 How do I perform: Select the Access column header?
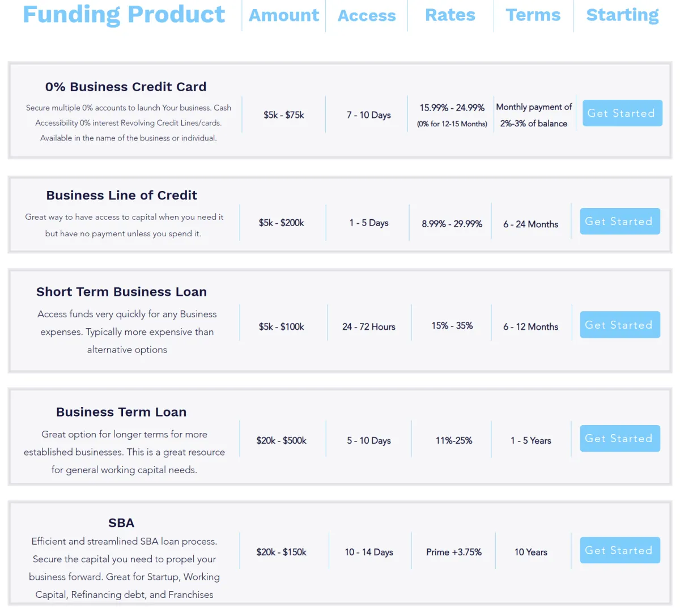tap(367, 15)
